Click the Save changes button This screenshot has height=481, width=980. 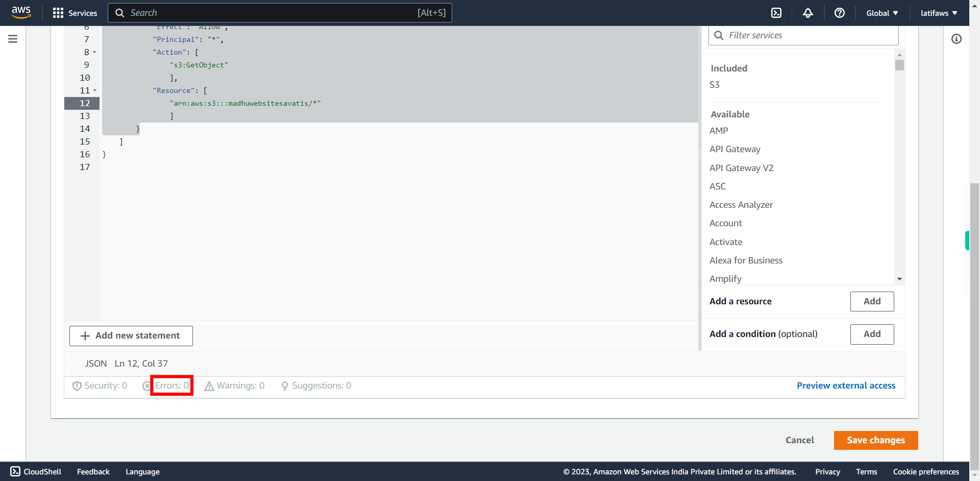[x=876, y=440]
